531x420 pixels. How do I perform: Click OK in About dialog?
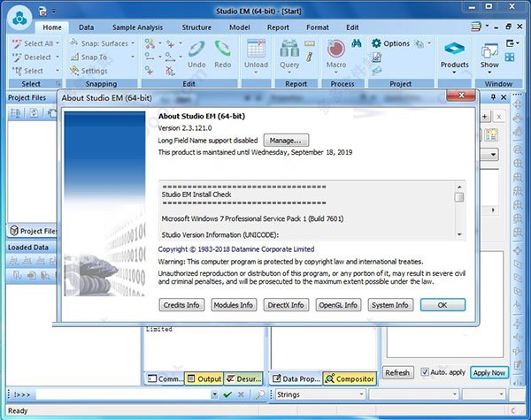(442, 305)
